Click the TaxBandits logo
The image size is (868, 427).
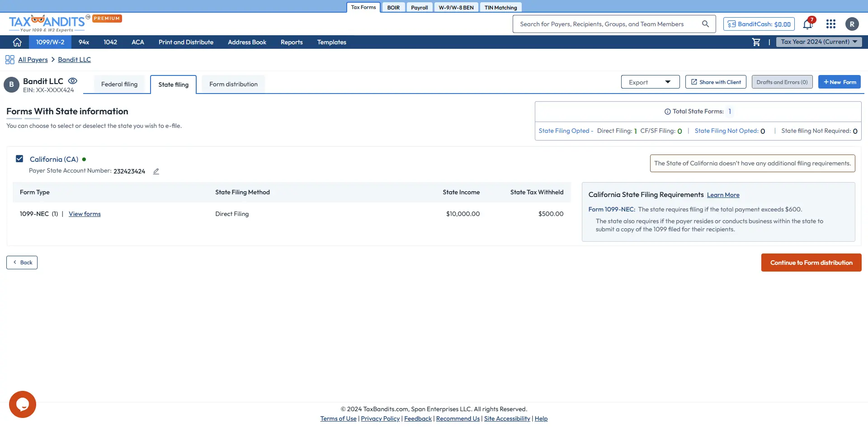coord(50,23)
